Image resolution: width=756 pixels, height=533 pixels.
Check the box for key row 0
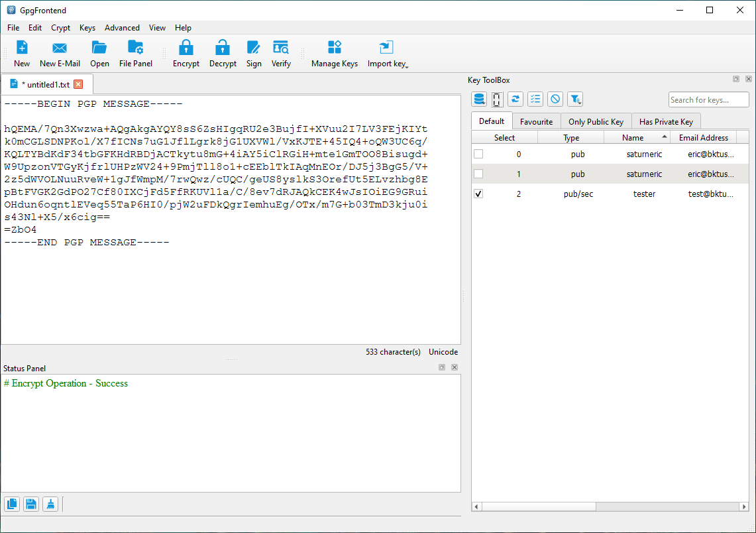click(x=478, y=154)
